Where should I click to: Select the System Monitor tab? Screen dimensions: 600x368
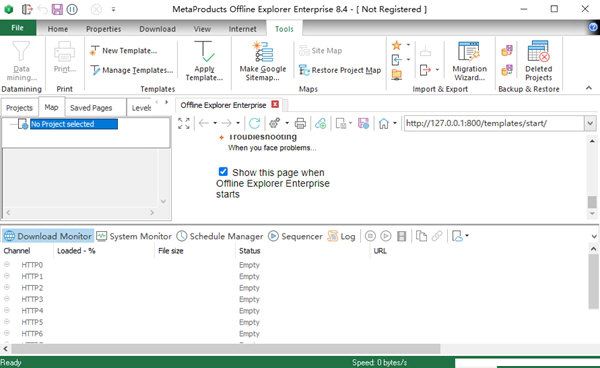pos(134,236)
